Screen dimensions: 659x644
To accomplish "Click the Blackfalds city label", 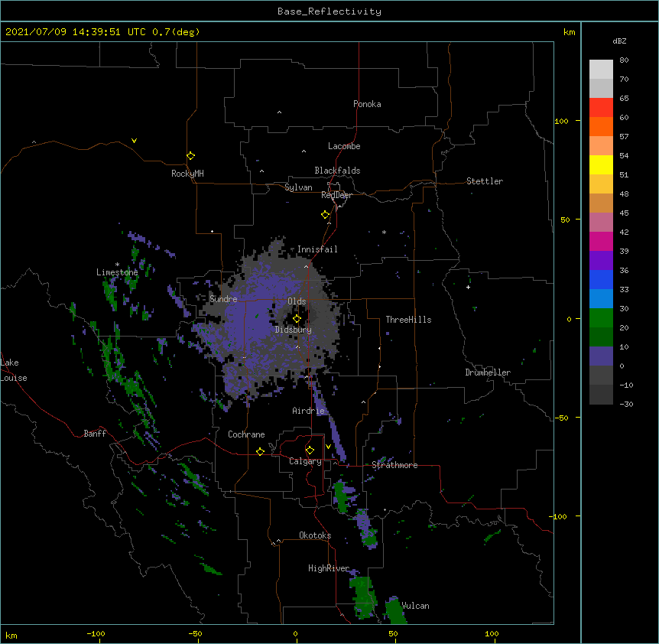I will coord(337,171).
